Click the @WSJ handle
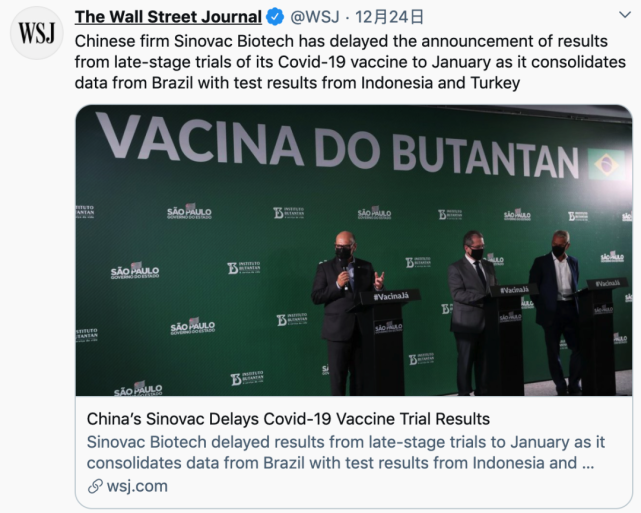The width and height of the screenshot is (641, 513). (x=320, y=17)
